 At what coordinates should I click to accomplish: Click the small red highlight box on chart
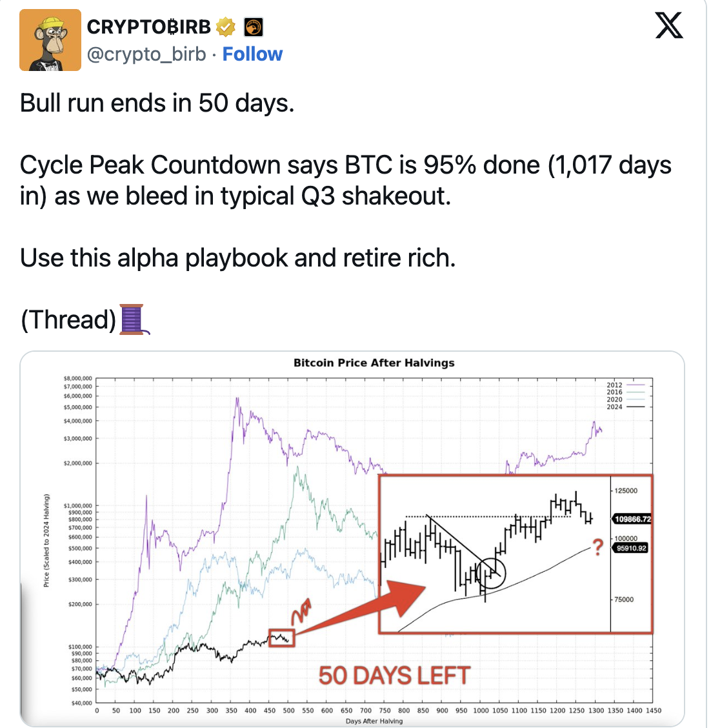pyautogui.click(x=281, y=638)
